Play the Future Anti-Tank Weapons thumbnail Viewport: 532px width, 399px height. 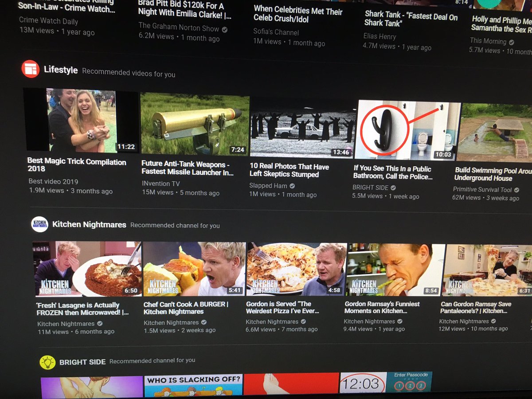tap(195, 124)
